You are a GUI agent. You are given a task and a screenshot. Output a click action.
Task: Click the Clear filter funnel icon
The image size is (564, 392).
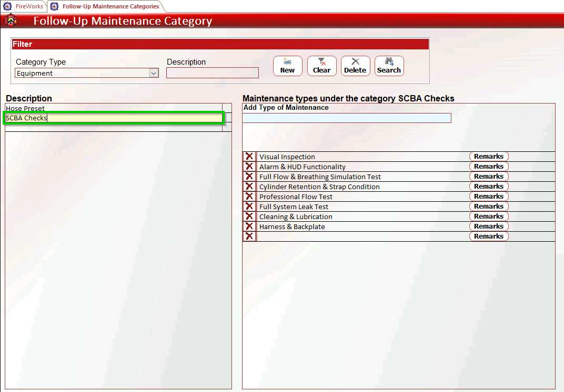pos(321,66)
